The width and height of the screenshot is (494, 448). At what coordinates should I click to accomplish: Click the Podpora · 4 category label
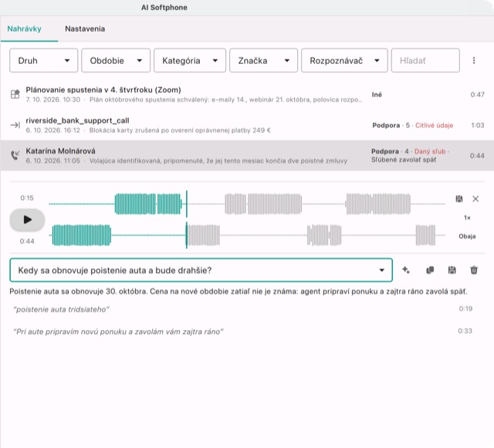click(390, 151)
